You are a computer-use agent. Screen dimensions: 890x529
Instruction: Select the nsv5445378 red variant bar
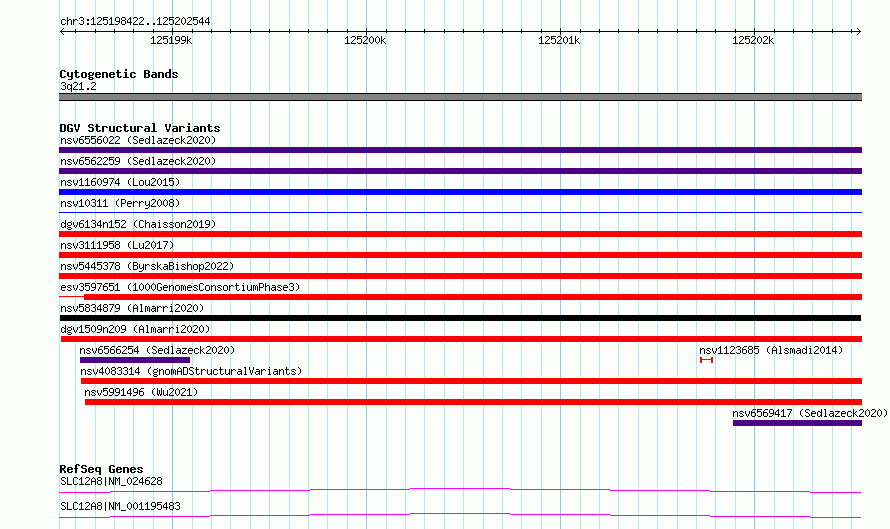click(460, 276)
